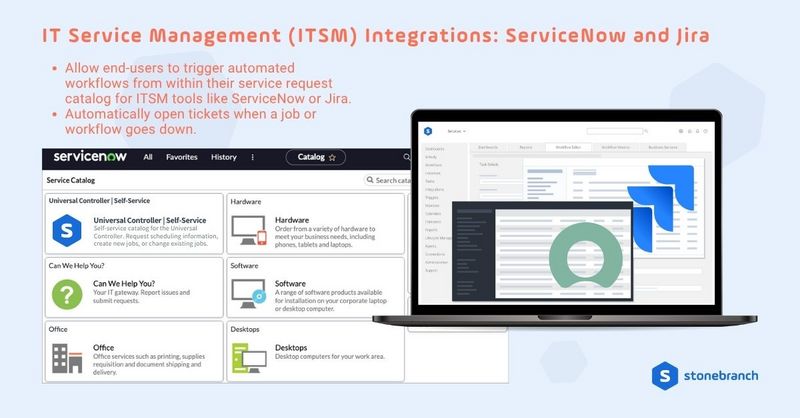Open the vertical dots more-options menu
Viewport: 800px width, 418px height.
(253, 157)
